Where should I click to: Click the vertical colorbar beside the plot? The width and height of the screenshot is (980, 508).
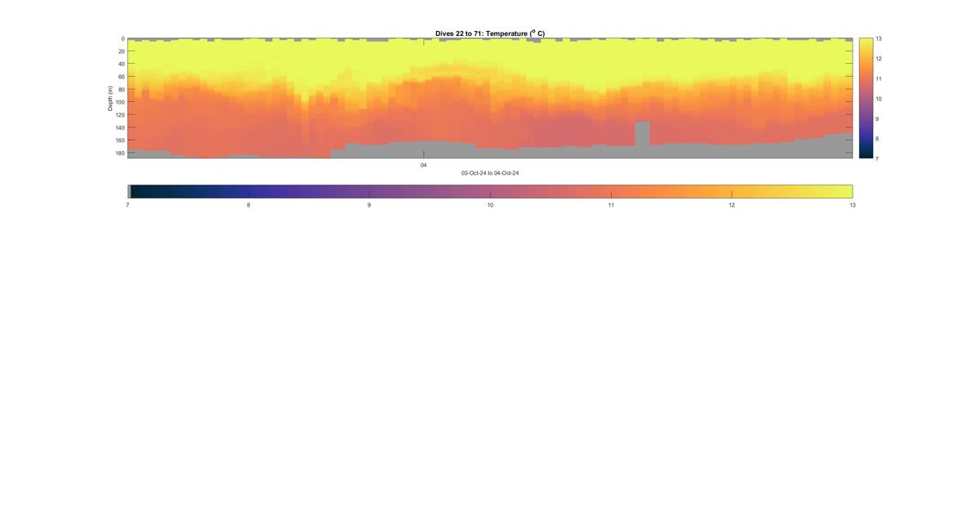coord(865,98)
